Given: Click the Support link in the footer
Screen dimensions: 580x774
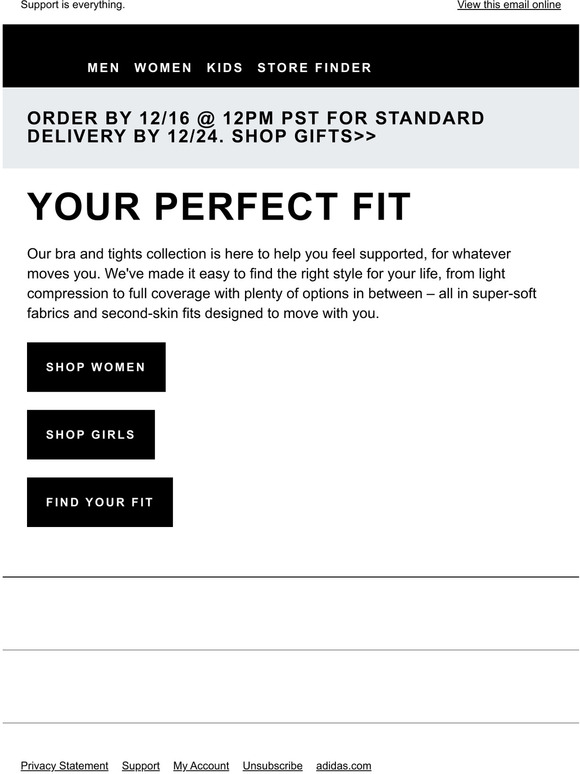Looking at the screenshot, I should click(141, 766).
